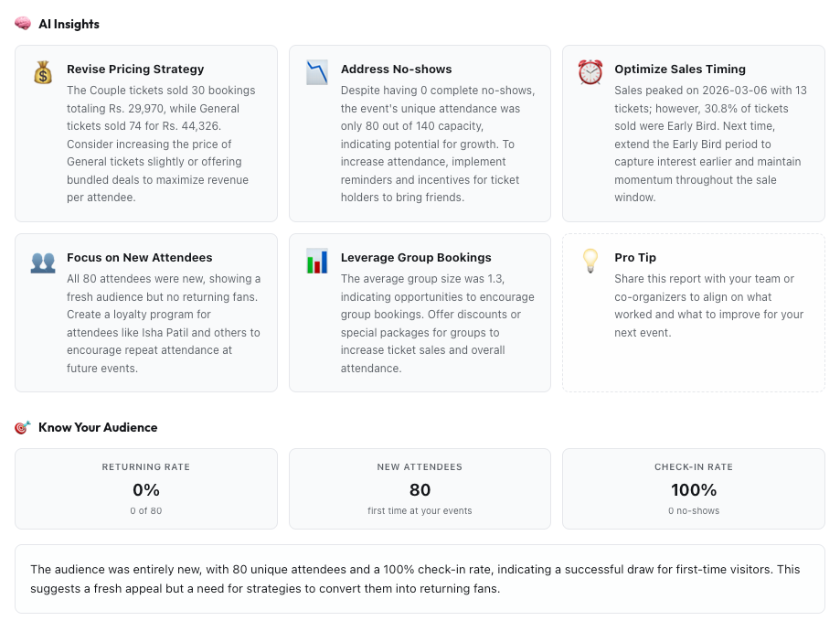840x621 pixels.
Task: Click the lightbulb icon on the Pro Tip card
Action: click(x=590, y=262)
